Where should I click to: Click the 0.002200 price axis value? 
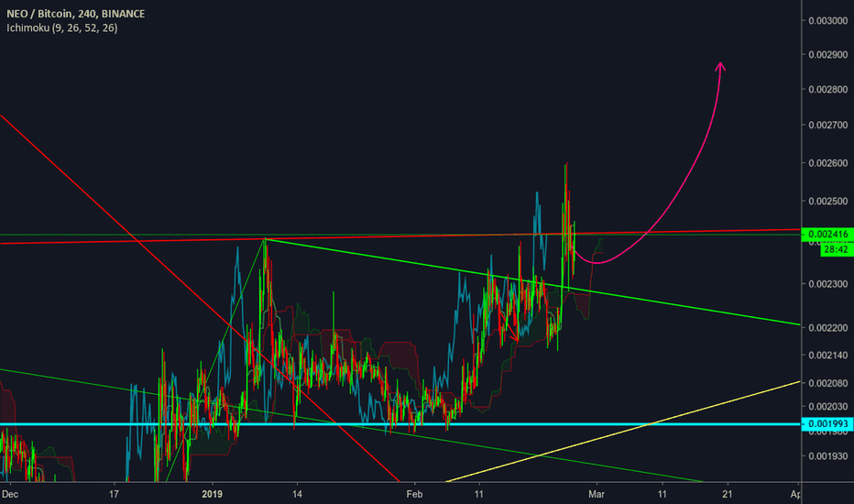(x=827, y=327)
